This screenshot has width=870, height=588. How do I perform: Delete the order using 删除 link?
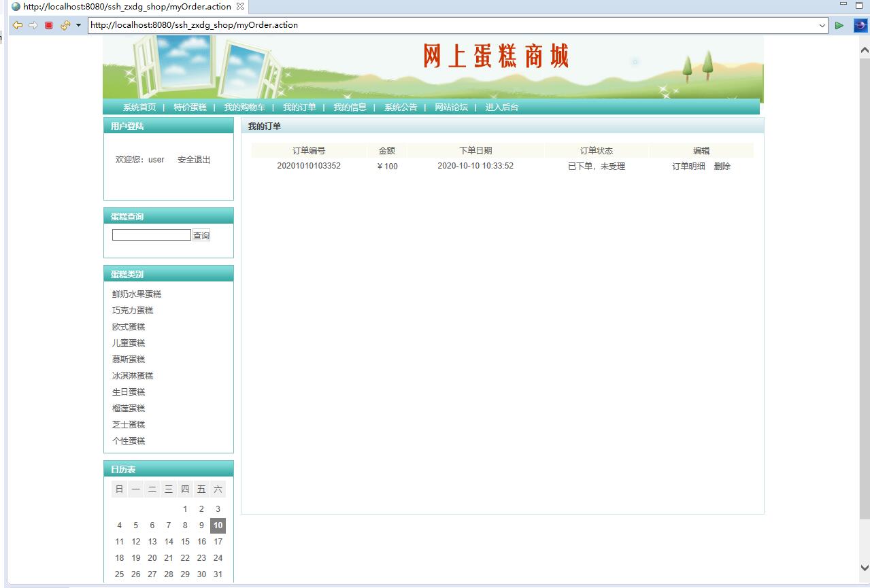pos(722,167)
